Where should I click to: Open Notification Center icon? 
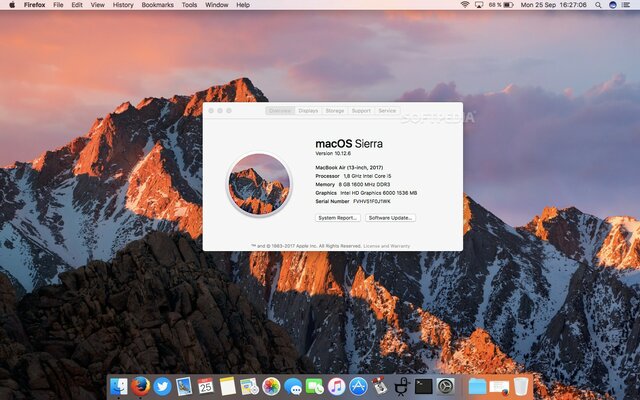(x=626, y=5)
